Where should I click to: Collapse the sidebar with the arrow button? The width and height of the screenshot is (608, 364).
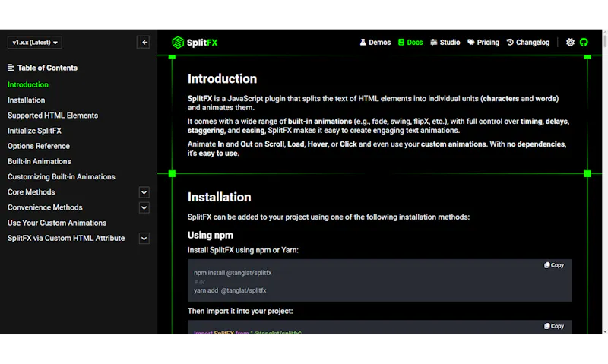click(144, 43)
